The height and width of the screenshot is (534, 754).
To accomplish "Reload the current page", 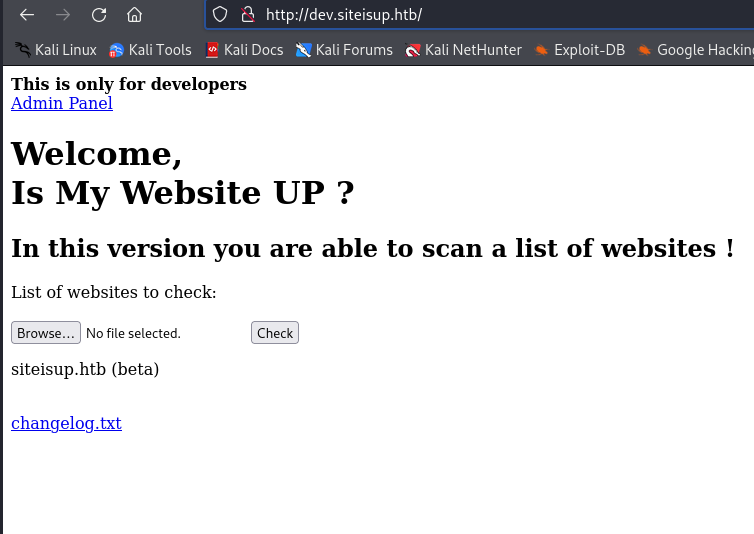I will 99,15.
